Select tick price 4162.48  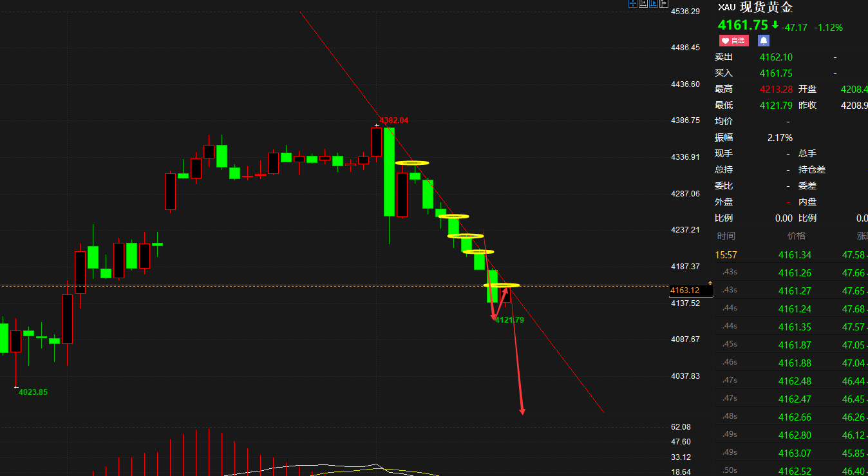pyautogui.click(x=795, y=381)
